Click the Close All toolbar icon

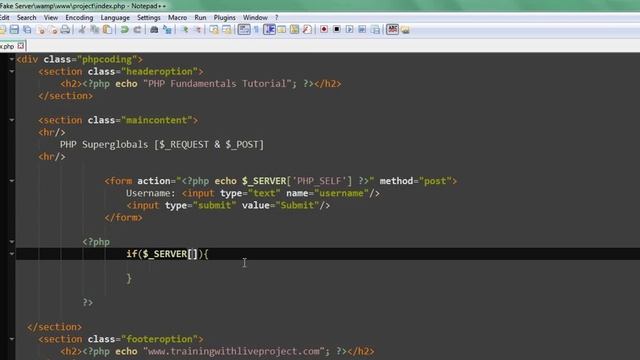click(53, 29)
